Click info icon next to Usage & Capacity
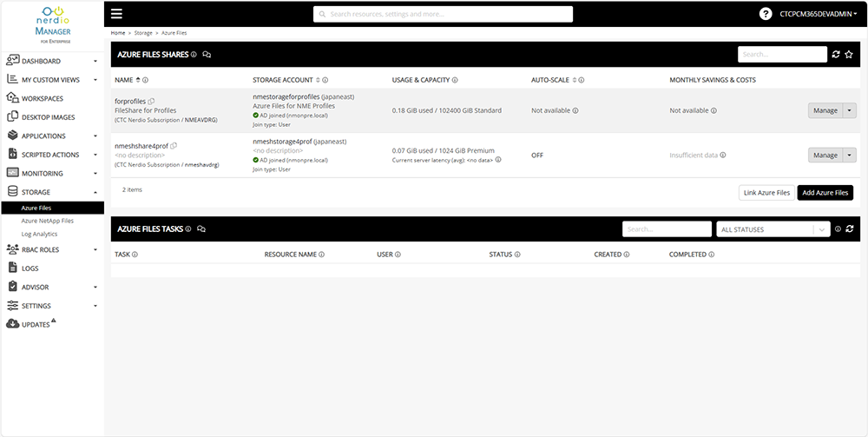Viewport: 868px width, 437px height. click(x=455, y=80)
